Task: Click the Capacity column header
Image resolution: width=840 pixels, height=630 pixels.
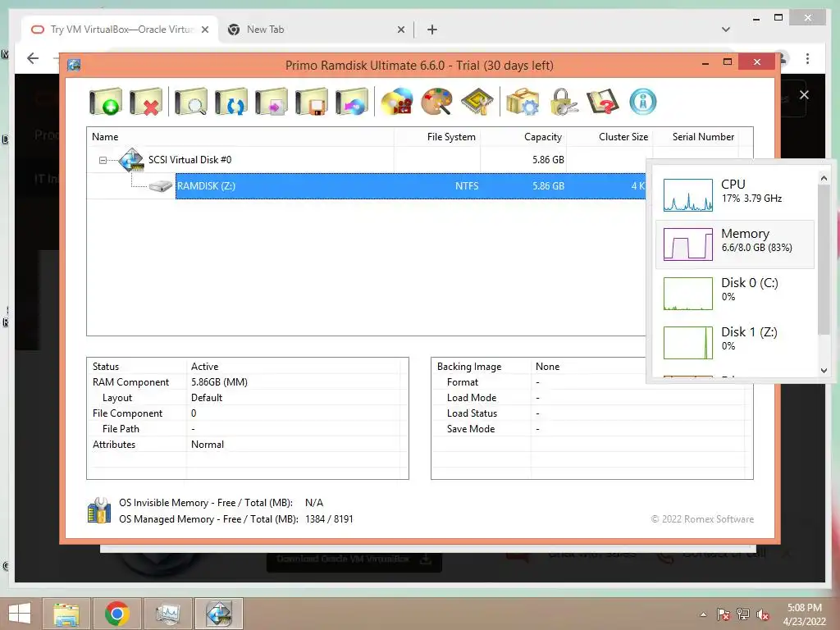Action: 523,137
